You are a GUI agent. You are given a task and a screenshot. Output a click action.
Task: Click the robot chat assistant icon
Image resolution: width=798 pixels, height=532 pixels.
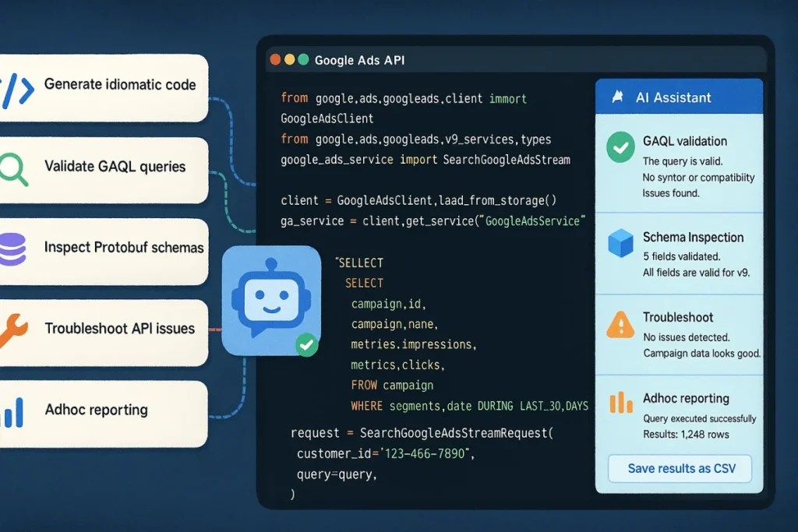[271, 300]
